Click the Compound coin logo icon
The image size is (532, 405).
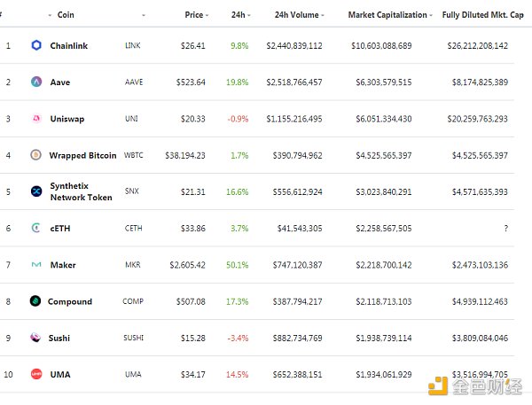(x=35, y=301)
